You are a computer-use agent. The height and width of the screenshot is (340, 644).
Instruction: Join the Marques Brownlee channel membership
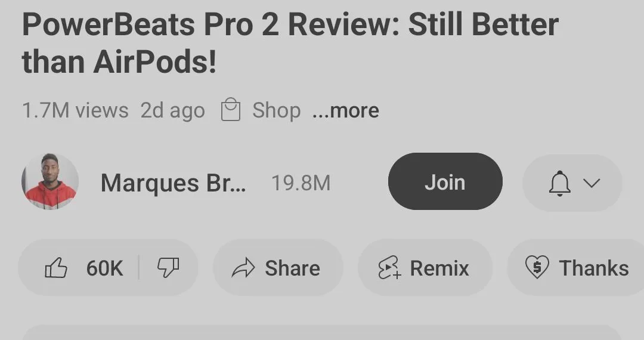pos(445,181)
